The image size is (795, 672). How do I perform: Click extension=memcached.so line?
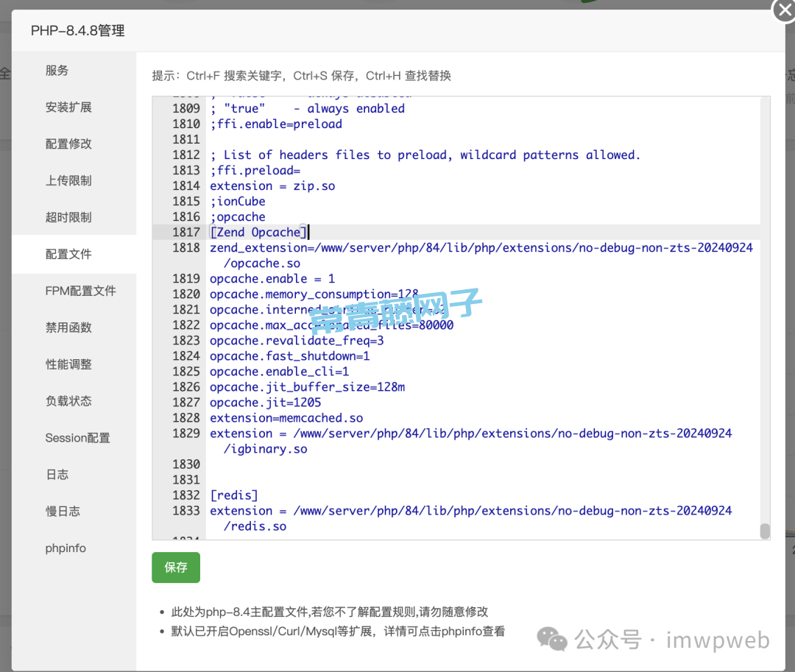[x=286, y=418]
